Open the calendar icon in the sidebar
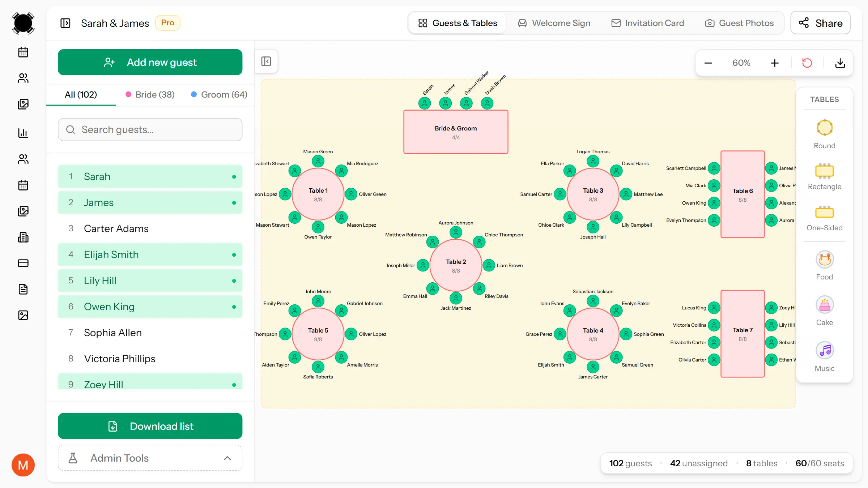The height and width of the screenshot is (488, 868). pyautogui.click(x=23, y=52)
